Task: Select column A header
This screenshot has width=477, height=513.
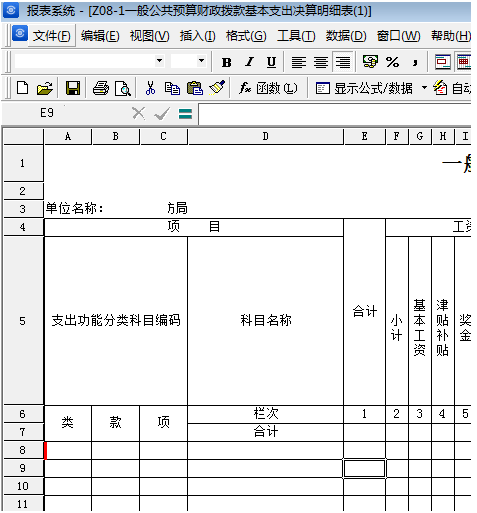Action: pos(68,137)
